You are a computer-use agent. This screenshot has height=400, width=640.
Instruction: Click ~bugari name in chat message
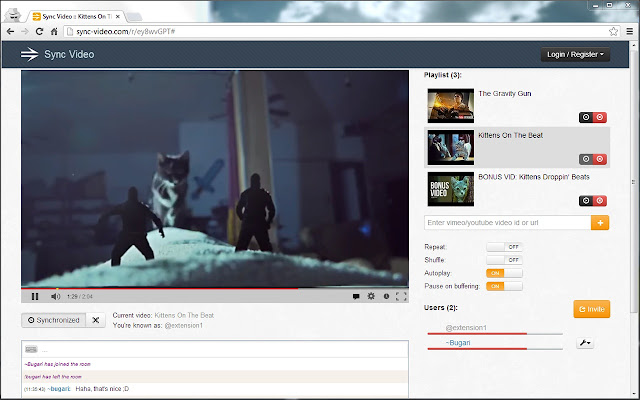[x=59, y=389]
